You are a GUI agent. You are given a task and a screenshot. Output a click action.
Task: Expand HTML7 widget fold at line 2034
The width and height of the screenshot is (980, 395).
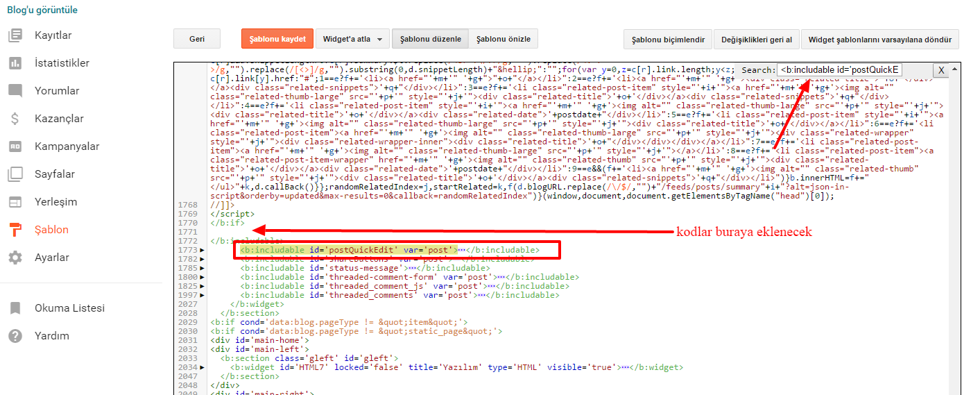click(203, 367)
